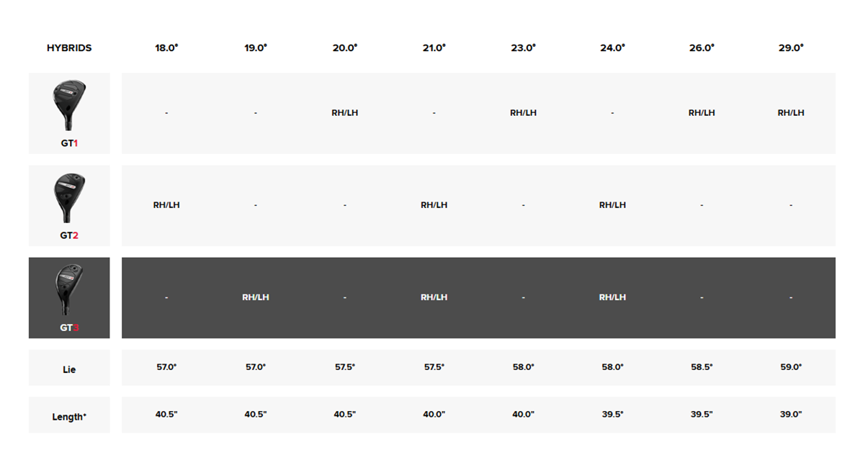Click the Lie row label
Screen dimensions: 868x465
pos(69,369)
